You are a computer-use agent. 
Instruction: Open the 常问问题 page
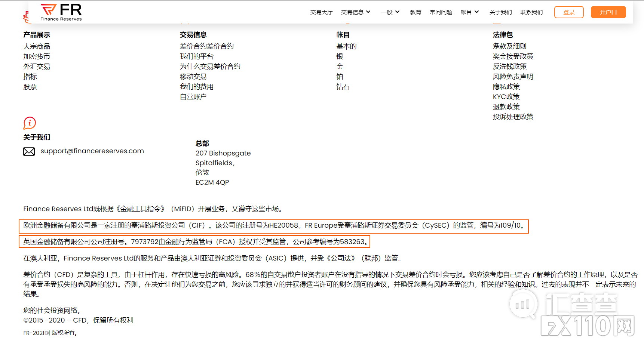(x=441, y=12)
